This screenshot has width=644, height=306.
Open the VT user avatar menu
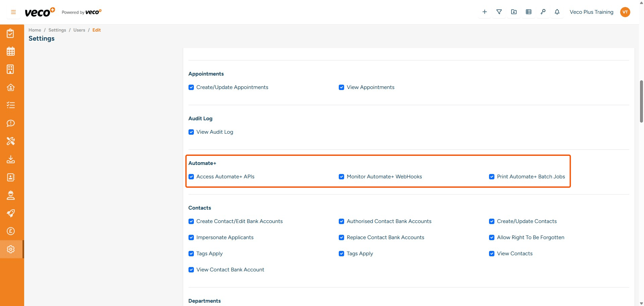(625, 12)
